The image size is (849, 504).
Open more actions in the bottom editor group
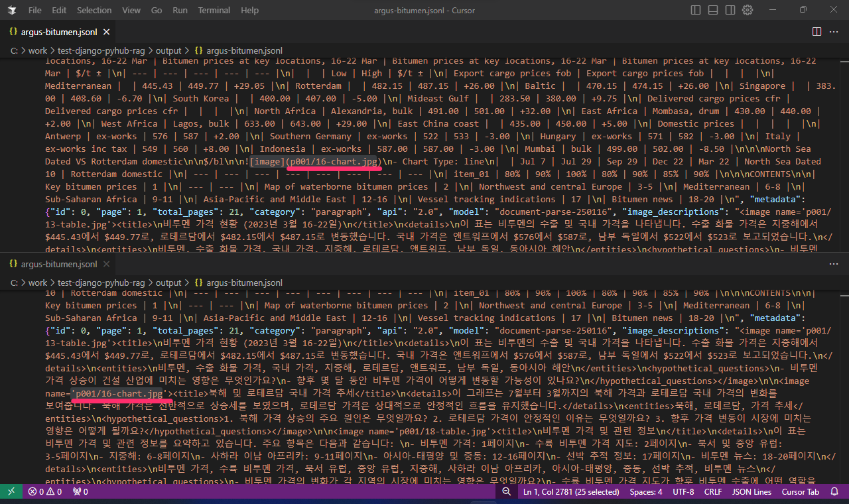point(834,263)
